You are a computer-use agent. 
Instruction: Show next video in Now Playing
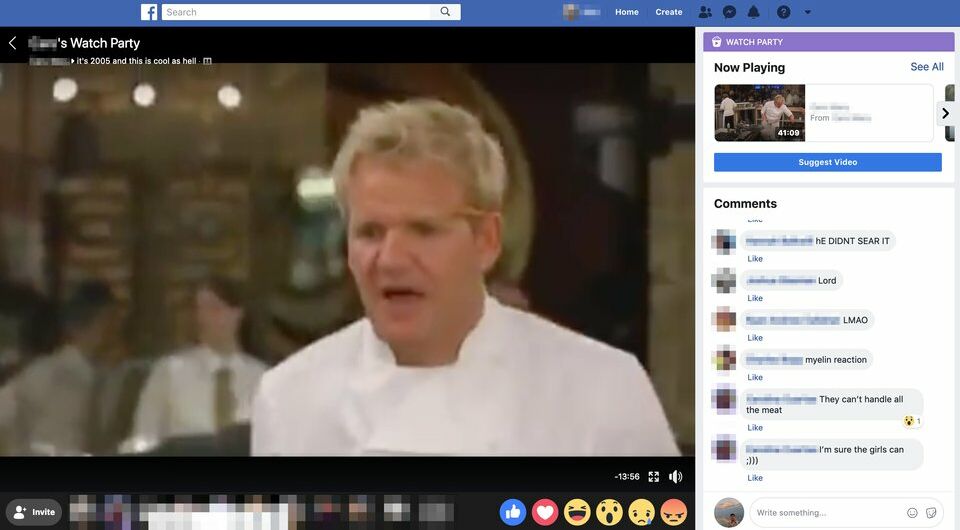tap(945, 113)
